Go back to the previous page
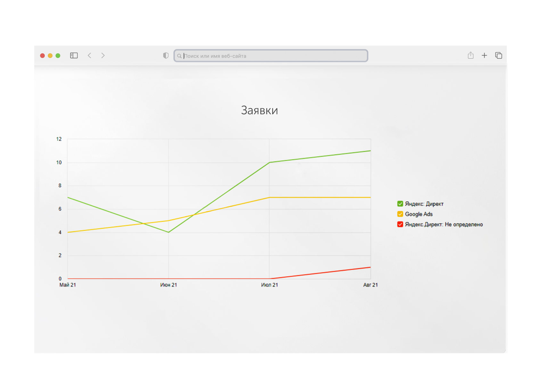The width and height of the screenshot is (538, 392). pos(90,56)
